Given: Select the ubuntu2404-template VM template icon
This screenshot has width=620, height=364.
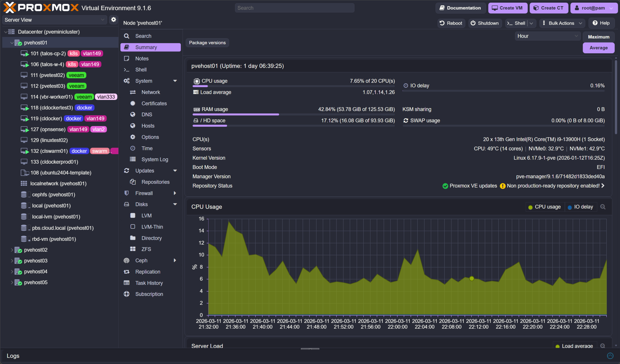Looking at the screenshot, I should coord(25,173).
